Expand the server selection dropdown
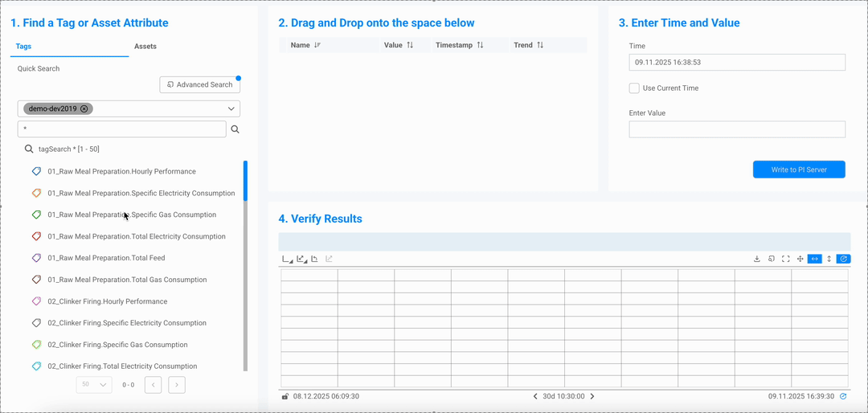 [x=231, y=108]
